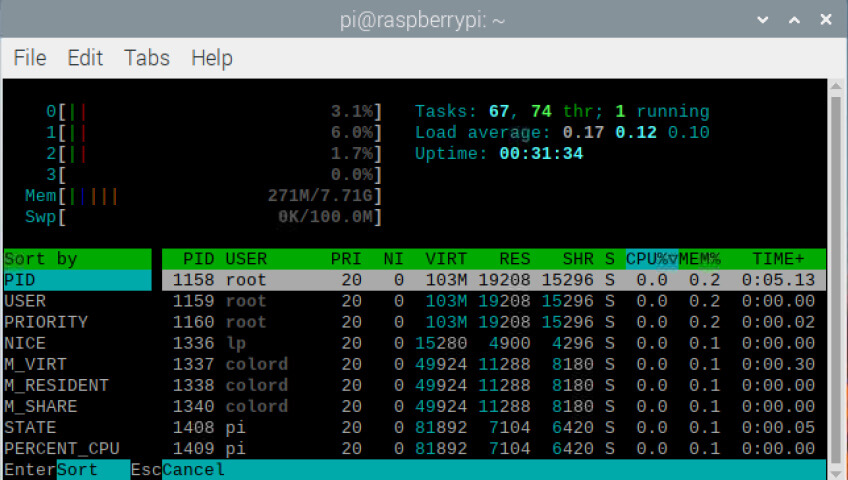Maximize window with up chevron icon
Viewport: 848px width, 480px height.
coord(794,21)
